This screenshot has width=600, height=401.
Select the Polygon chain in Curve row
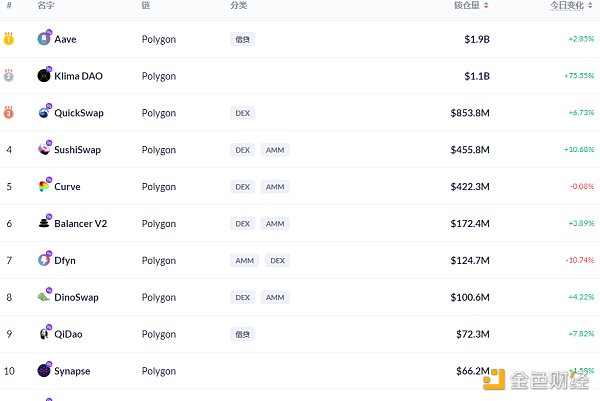click(159, 187)
